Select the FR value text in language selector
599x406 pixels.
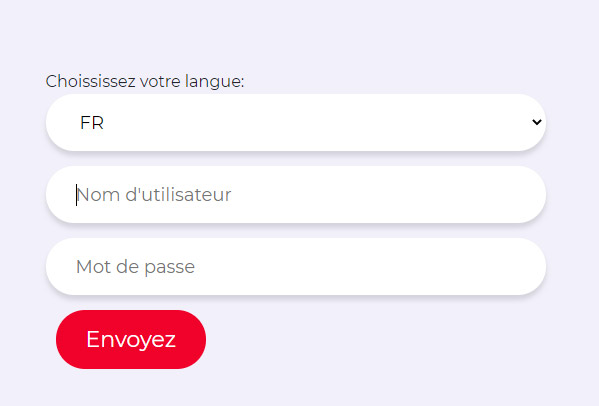(92, 123)
